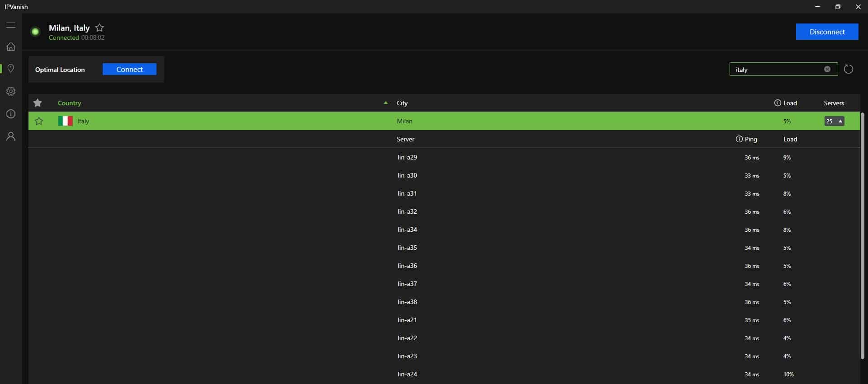Open Settings via sidebar gear icon
The height and width of the screenshot is (384, 868).
pos(11,91)
